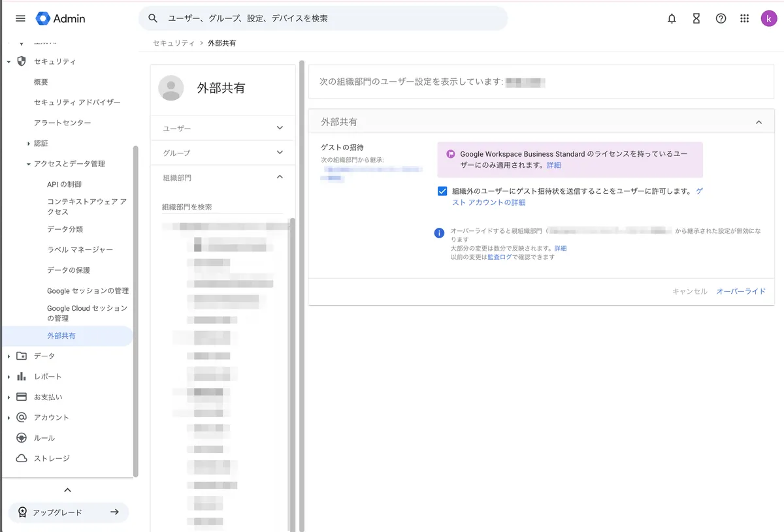Open Google セッションの管理
Image resolution: width=784 pixels, height=532 pixels.
pyautogui.click(x=88, y=291)
